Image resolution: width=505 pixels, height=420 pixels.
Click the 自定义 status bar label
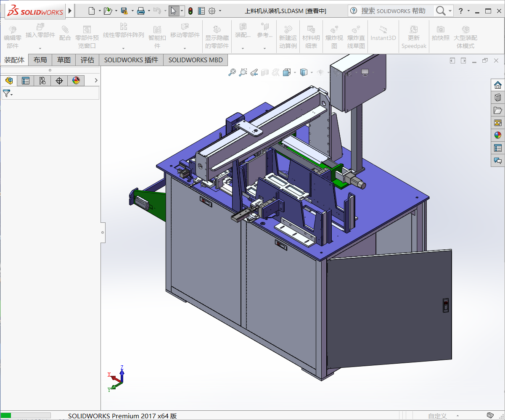tap(437, 416)
